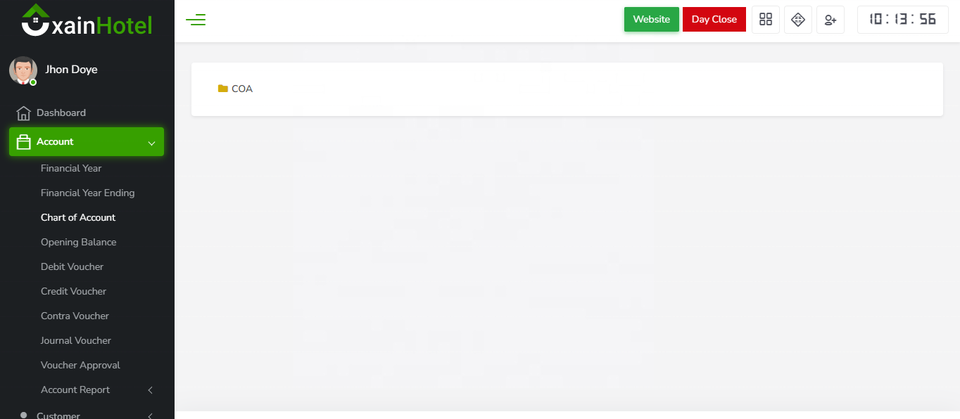Go to Voucher Approval

[80, 365]
